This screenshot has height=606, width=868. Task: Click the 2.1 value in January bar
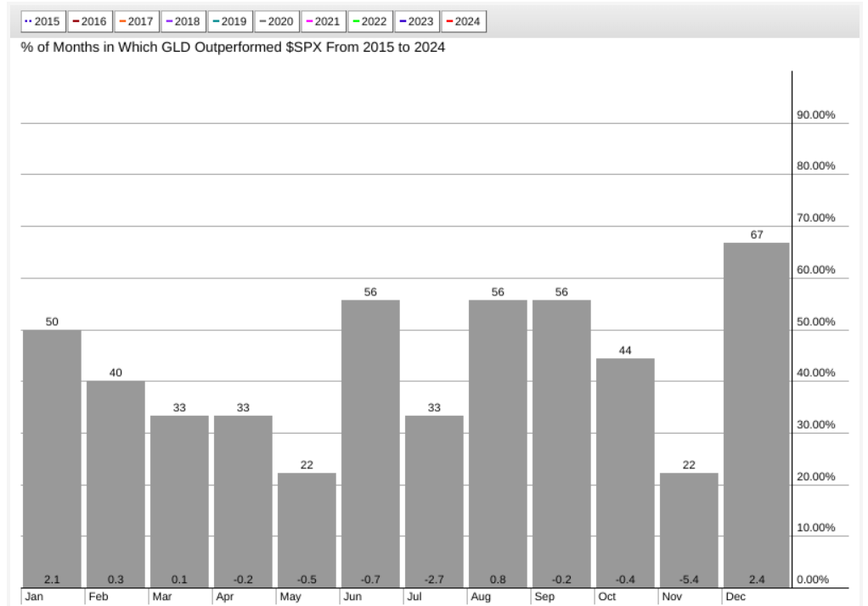[x=52, y=580]
